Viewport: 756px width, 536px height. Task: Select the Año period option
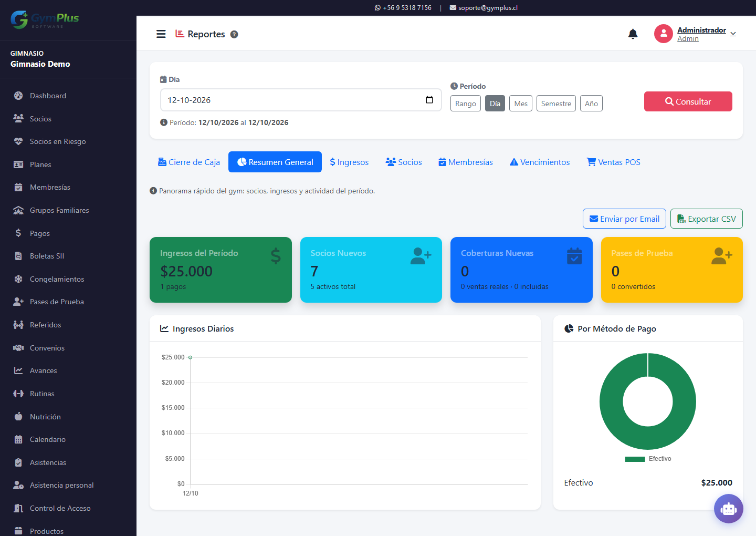591,104
